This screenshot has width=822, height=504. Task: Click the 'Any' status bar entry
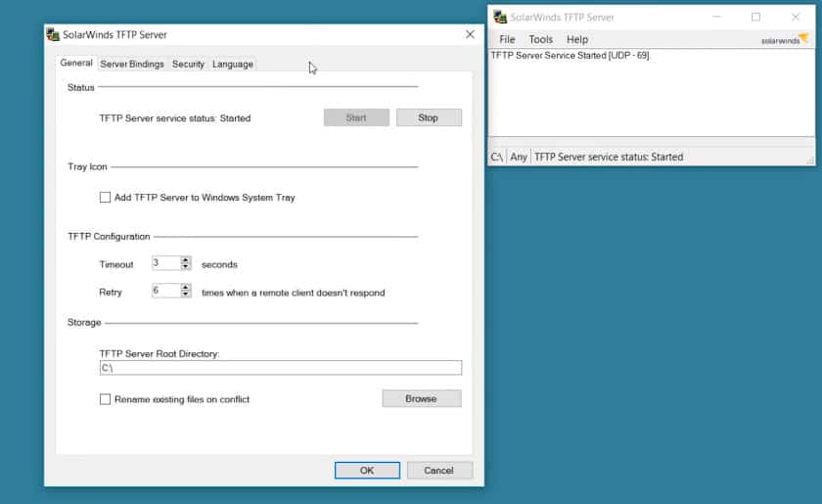519,157
